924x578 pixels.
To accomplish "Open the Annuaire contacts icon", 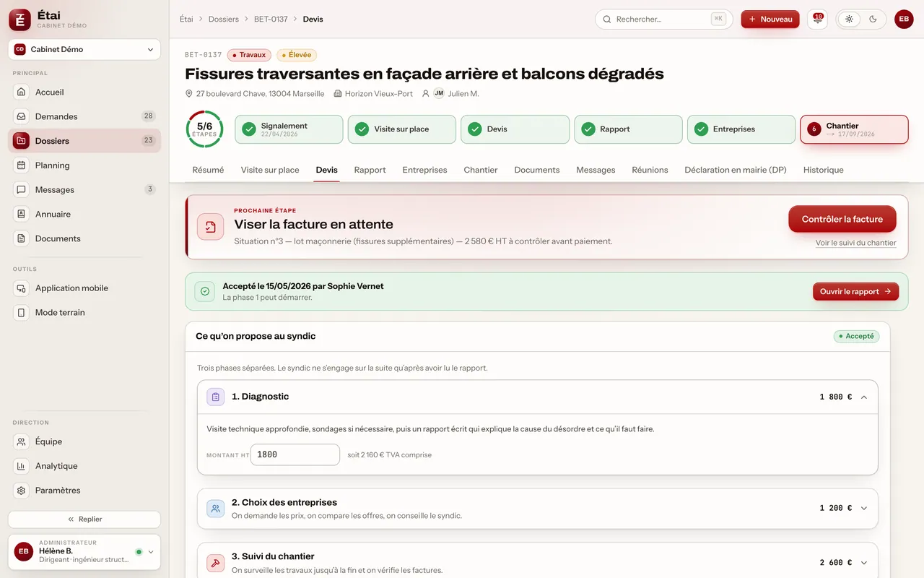I will coord(22,214).
